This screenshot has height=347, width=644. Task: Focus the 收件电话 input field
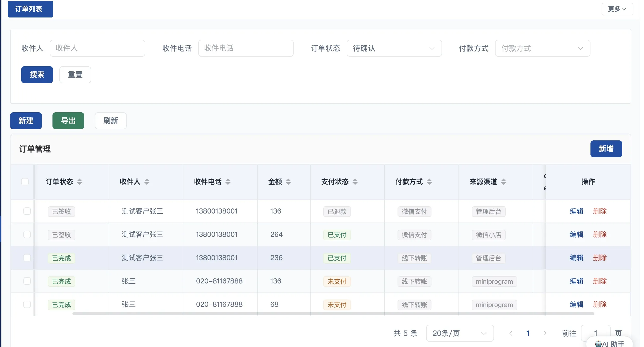[246, 48]
